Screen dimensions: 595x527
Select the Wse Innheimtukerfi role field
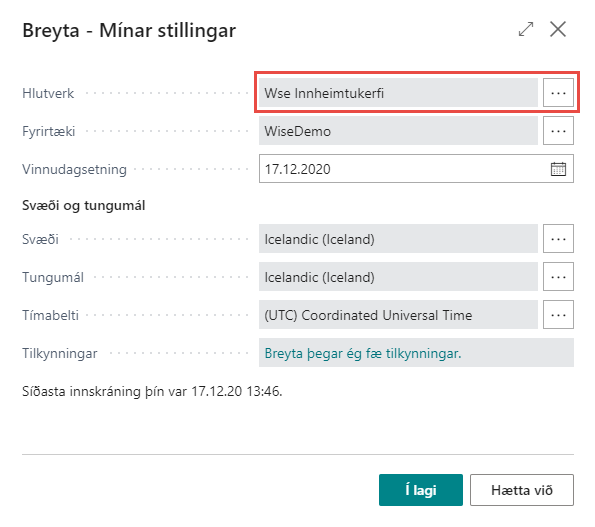point(398,93)
